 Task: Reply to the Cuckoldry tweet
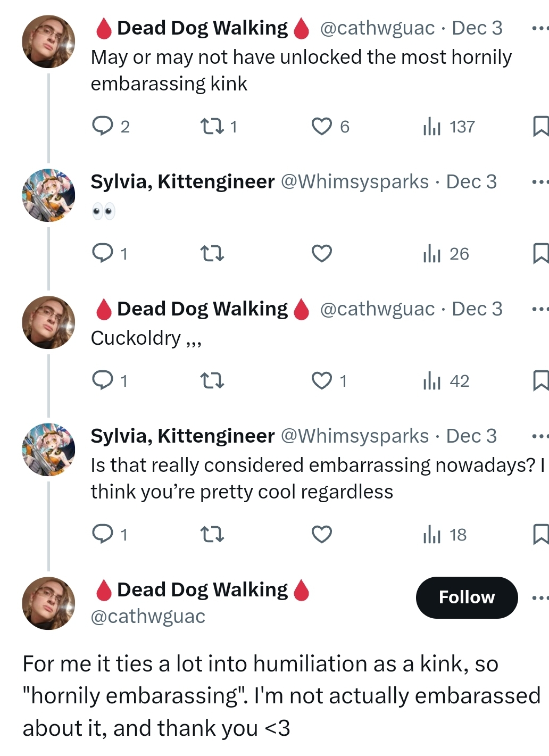[x=103, y=380]
